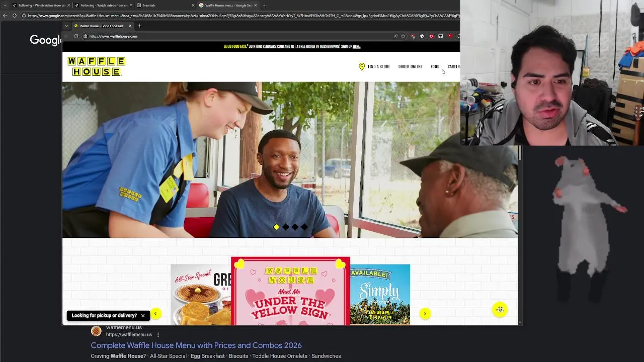
Task: Open the Food menu item
Action: point(435,66)
